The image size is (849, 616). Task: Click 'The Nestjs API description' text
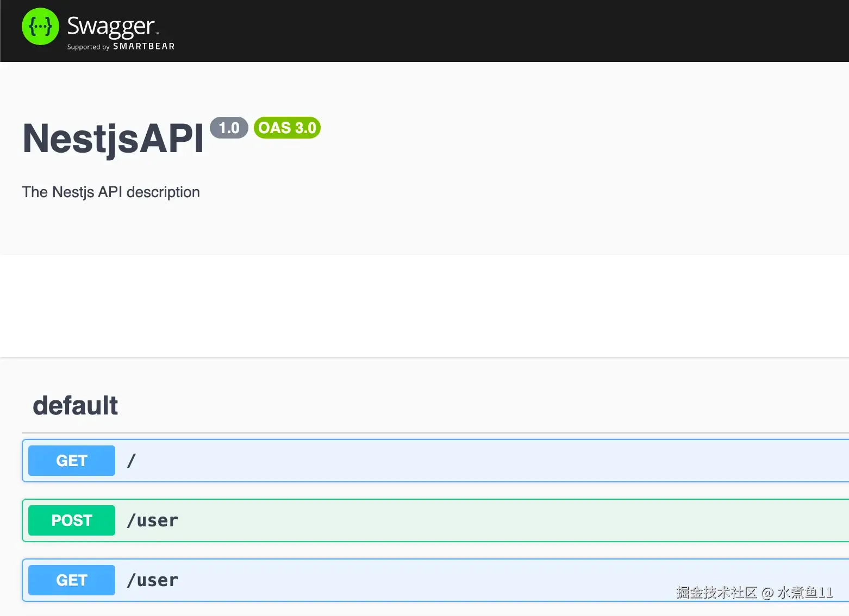click(x=111, y=192)
